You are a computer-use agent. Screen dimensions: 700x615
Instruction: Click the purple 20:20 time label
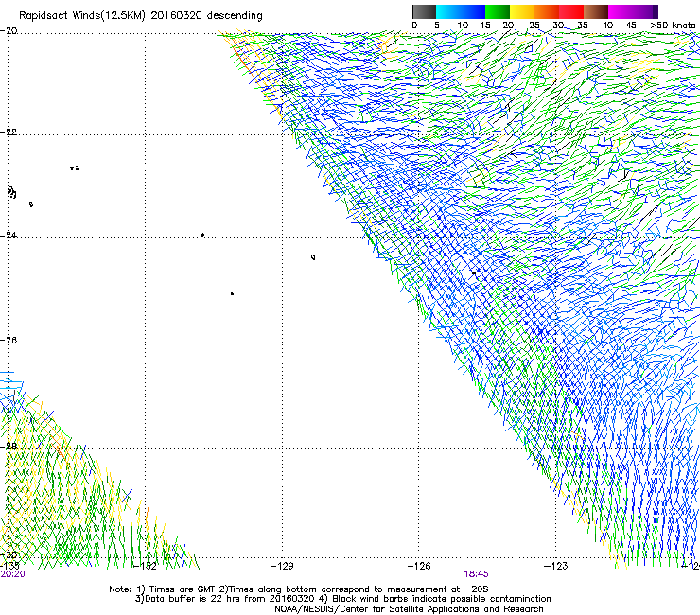pyautogui.click(x=13, y=574)
